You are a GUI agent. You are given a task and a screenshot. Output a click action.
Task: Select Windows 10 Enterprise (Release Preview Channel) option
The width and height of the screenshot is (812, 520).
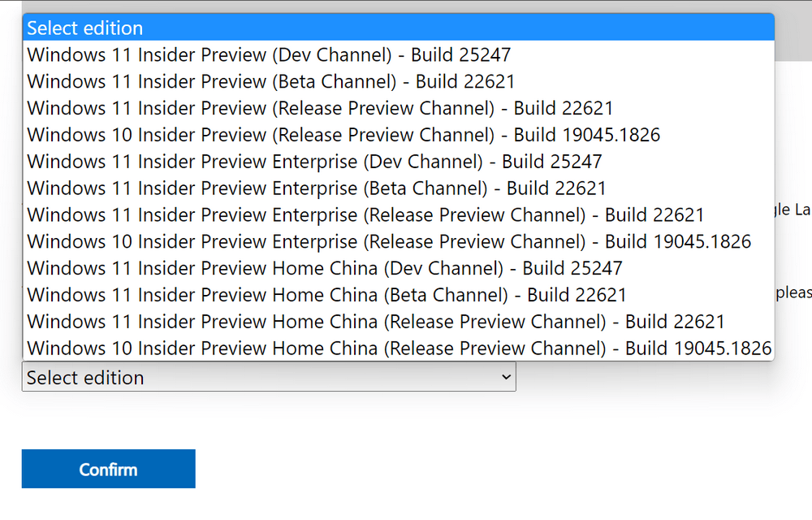pyautogui.click(x=389, y=242)
